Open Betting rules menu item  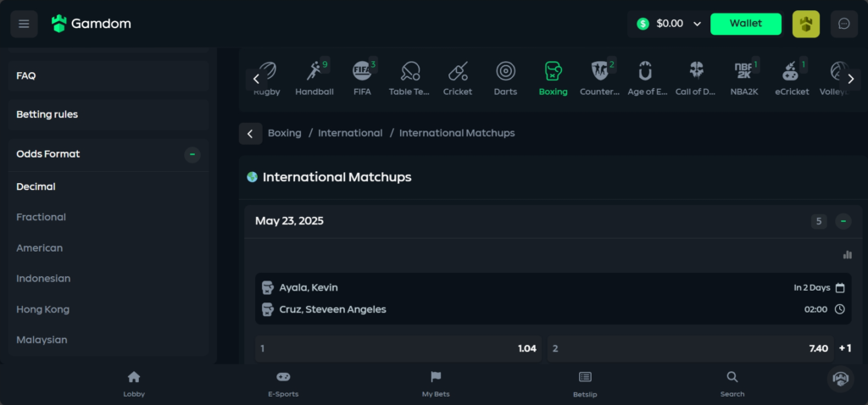(108, 114)
